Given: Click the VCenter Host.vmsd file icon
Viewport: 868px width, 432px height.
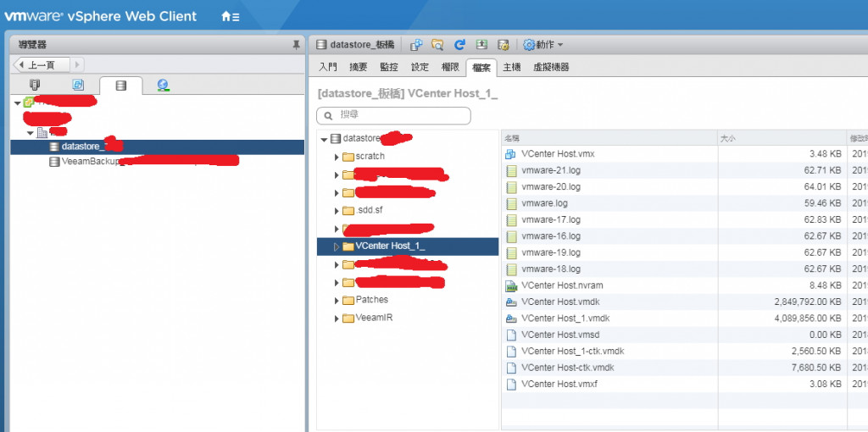Looking at the screenshot, I should coord(511,335).
